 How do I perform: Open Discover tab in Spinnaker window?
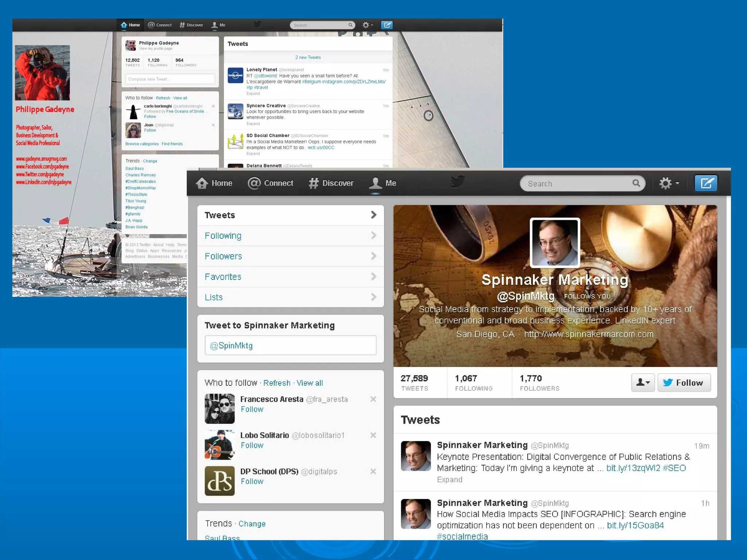coord(331,183)
